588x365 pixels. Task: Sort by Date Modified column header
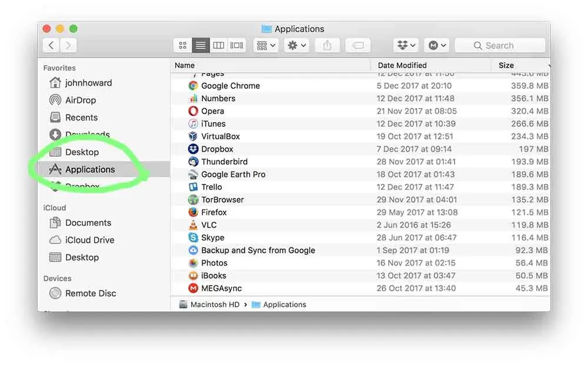(x=402, y=65)
